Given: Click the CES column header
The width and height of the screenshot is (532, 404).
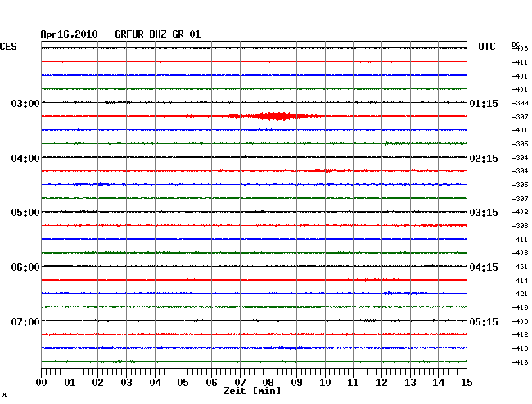Looking at the screenshot, I should click(x=8, y=47).
